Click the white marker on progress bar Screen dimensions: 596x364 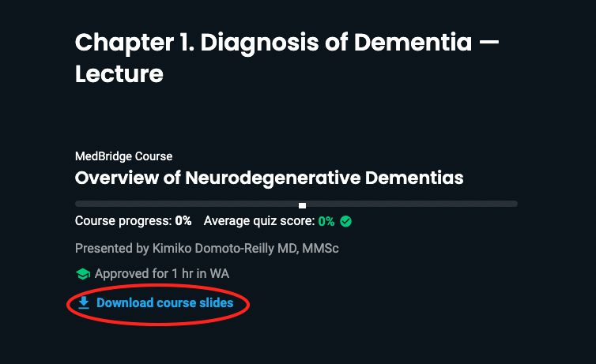click(302, 205)
